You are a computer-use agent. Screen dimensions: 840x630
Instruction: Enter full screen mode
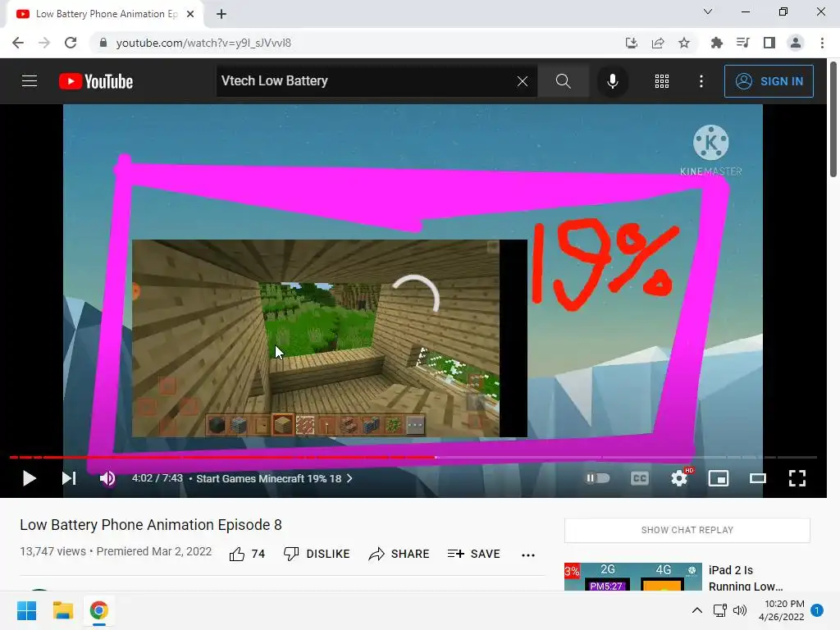click(797, 478)
